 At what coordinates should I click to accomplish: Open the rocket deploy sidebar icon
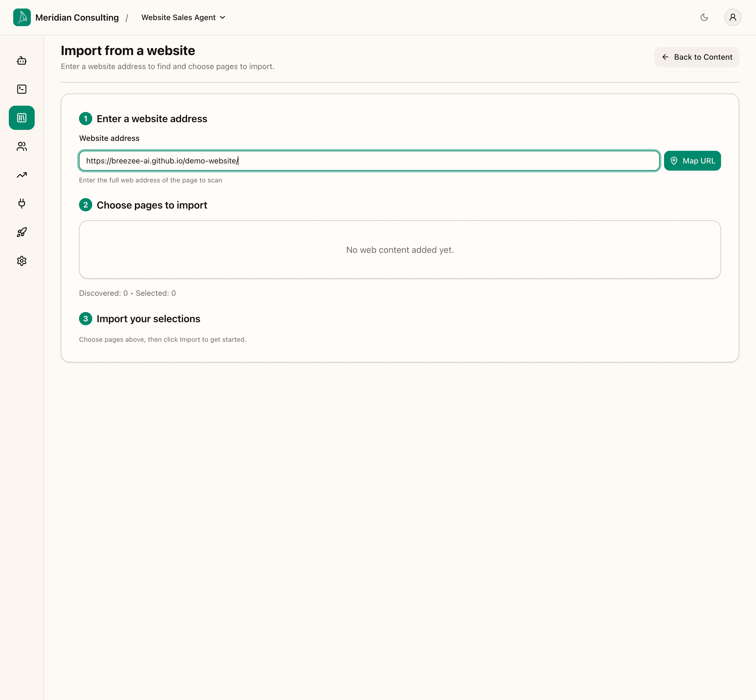(x=21, y=232)
